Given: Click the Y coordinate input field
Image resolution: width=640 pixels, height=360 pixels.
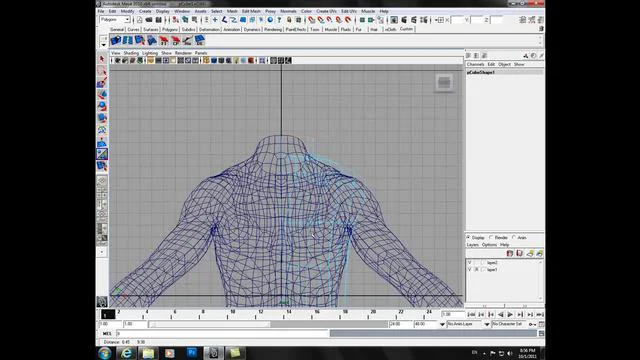Looking at the screenshot, I should pyautogui.click(x=477, y=20).
